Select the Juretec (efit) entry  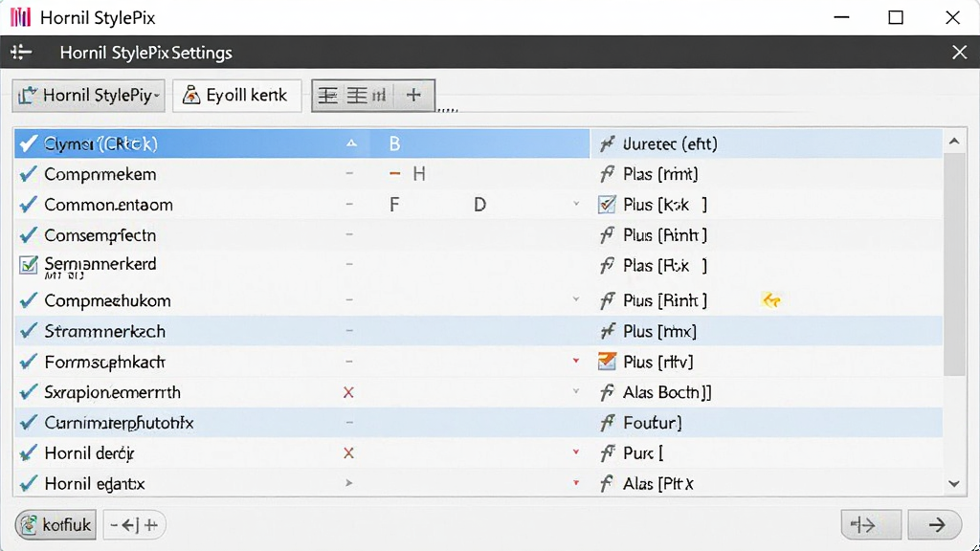coord(669,143)
